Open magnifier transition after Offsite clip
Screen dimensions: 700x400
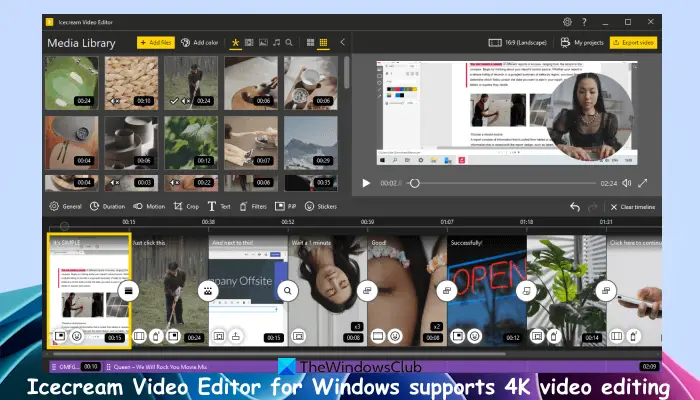click(x=288, y=291)
